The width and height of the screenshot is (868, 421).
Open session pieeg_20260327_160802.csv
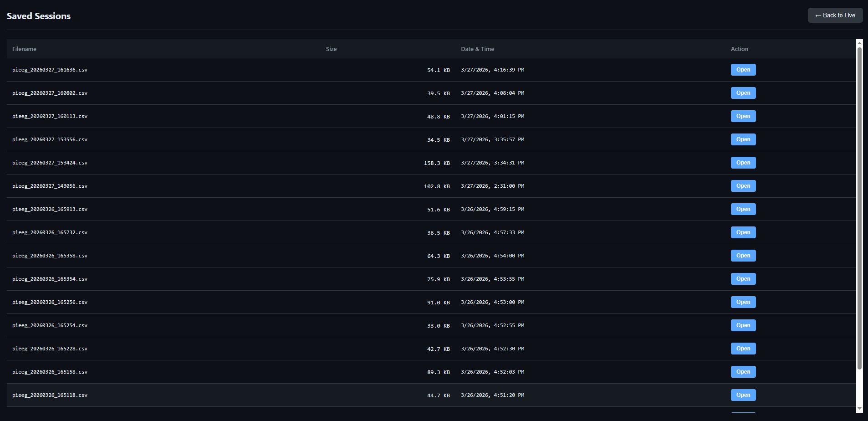(x=743, y=93)
